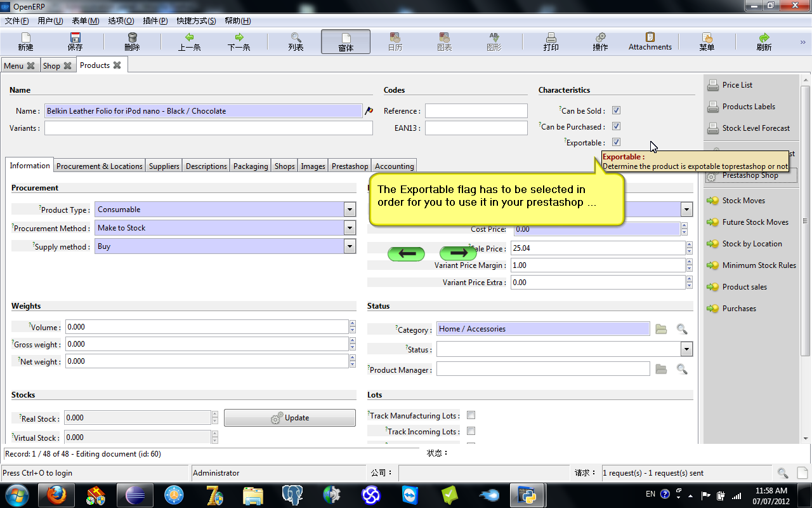Go to next record 下一条
812x508 pixels.
click(239, 42)
